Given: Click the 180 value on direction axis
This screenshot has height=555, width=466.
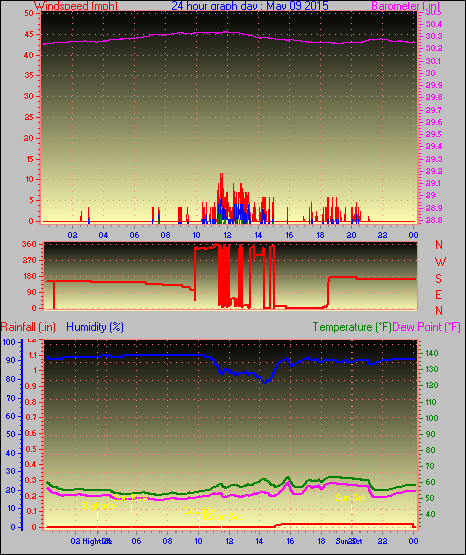Looking at the screenshot, I should (x=29, y=276).
